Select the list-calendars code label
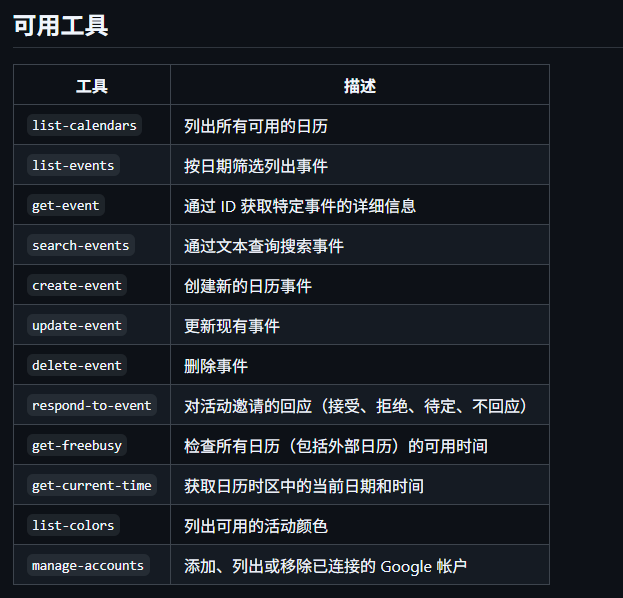This screenshot has height=598, width=623. [85, 125]
